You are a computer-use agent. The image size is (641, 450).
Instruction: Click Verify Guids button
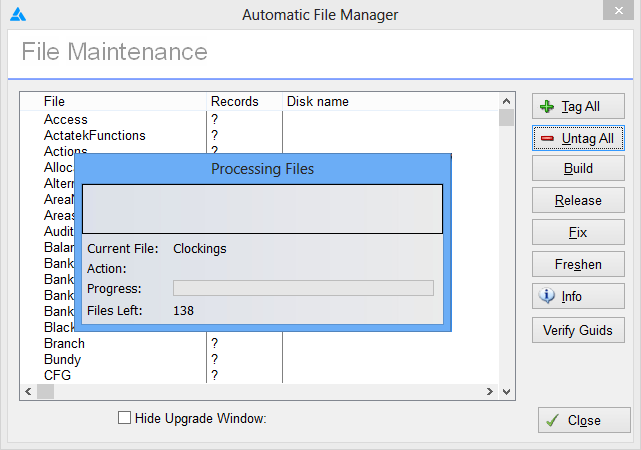click(x=578, y=330)
